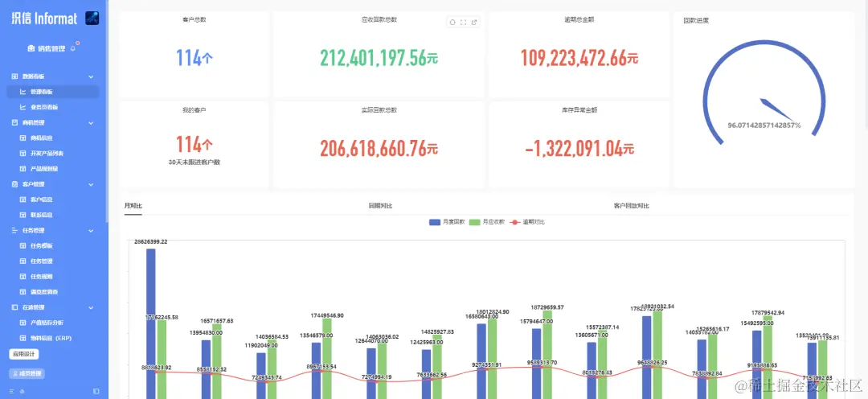Click the 商机管理 group icon
Screen dimensions: 868x399
pos(15,122)
